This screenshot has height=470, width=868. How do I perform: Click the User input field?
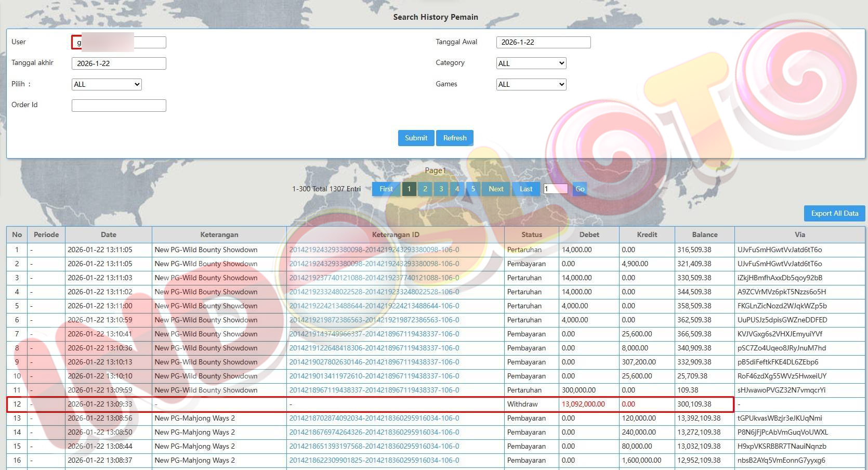[119, 43]
